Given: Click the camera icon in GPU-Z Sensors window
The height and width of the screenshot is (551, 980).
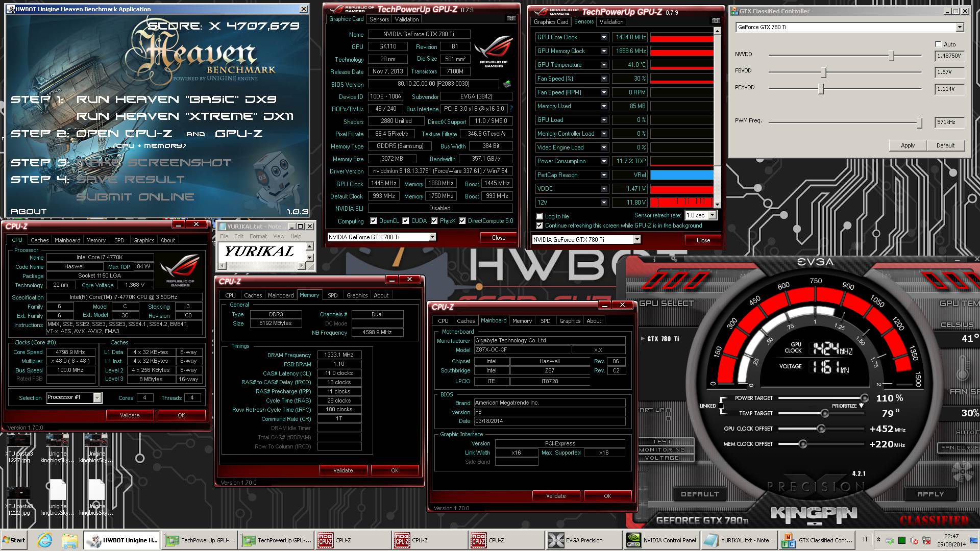Looking at the screenshot, I should pyautogui.click(x=716, y=21).
